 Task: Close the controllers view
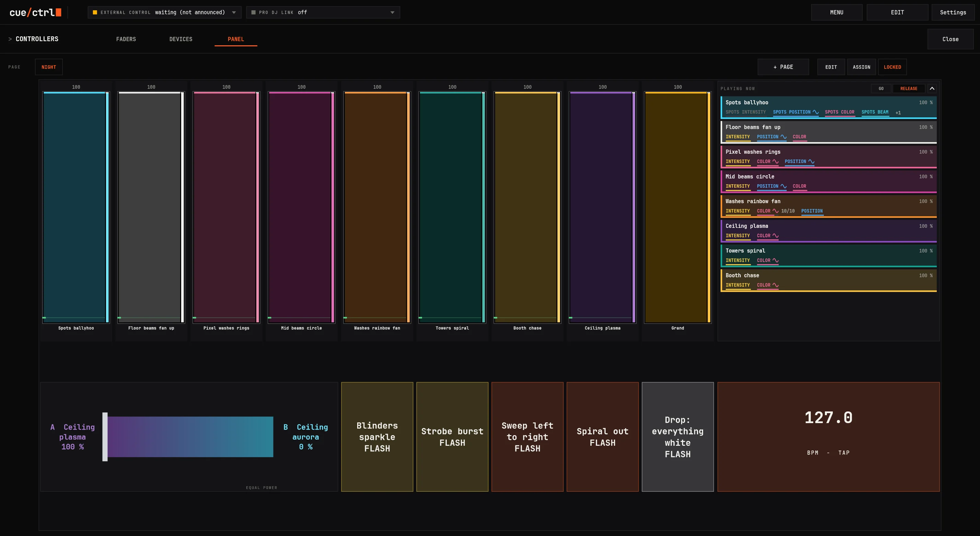[950, 39]
